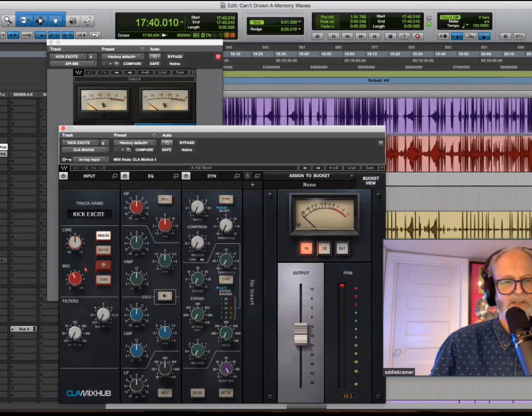The width and height of the screenshot is (532, 416).
Task: Click the compressor TYPE button
Action: point(226,199)
